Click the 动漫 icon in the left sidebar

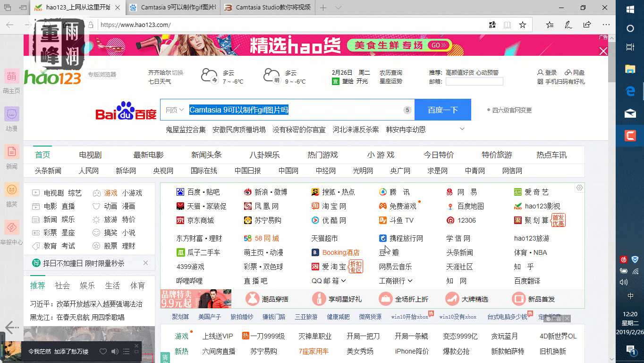click(11, 114)
